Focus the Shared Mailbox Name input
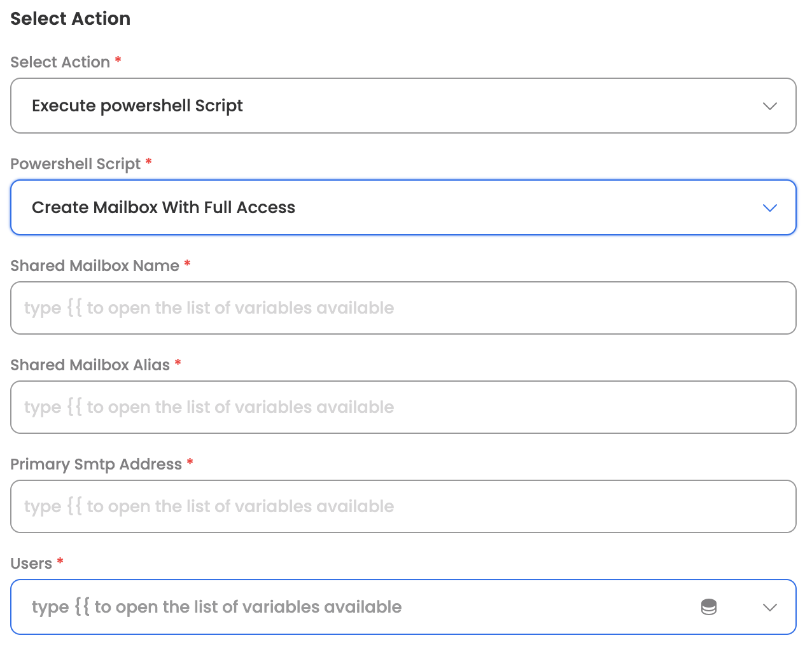 pyautogui.click(x=403, y=308)
